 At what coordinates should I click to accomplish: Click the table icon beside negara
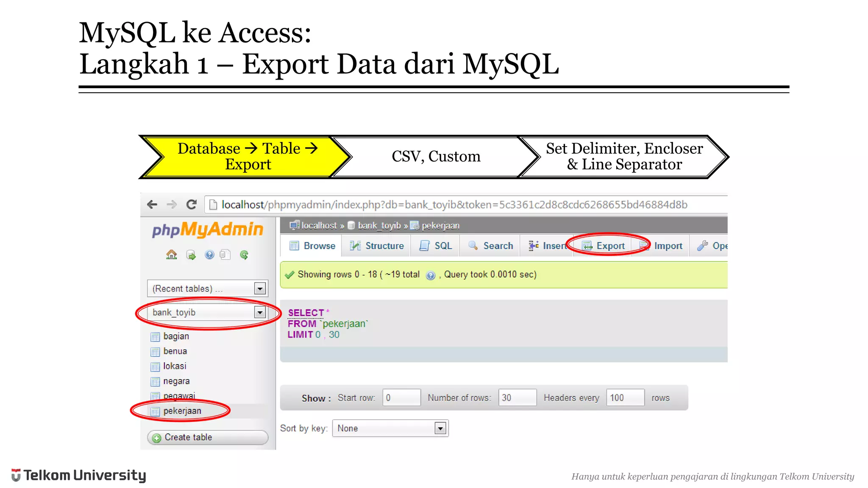(155, 382)
